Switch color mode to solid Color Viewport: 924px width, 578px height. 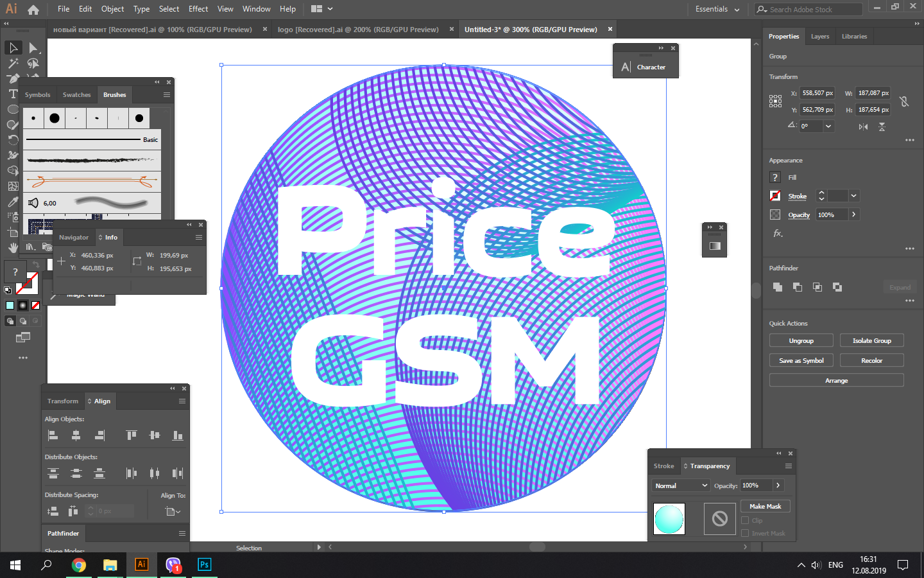point(10,305)
